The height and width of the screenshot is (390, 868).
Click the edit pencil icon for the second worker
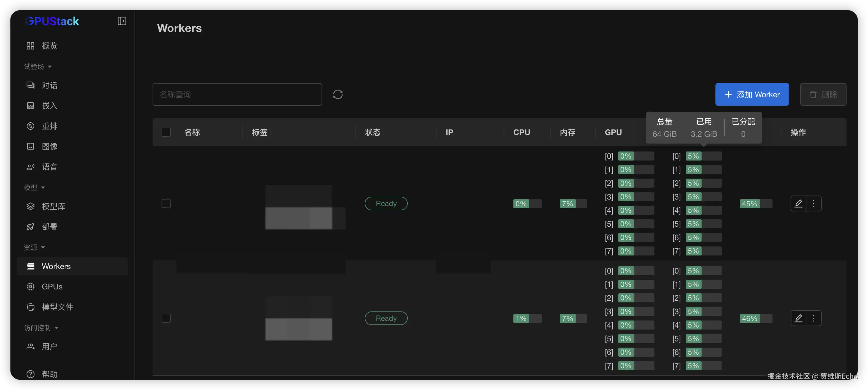[x=798, y=318]
